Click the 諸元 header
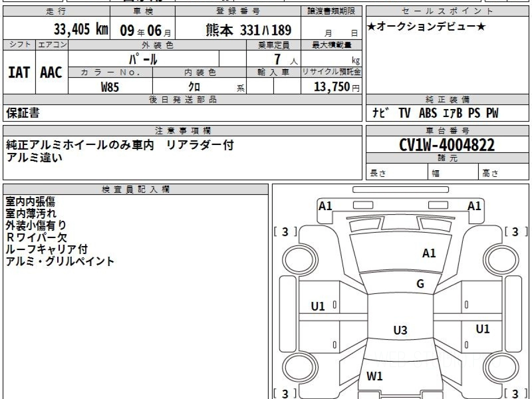Screen dimensions: 532x399 (x=447, y=158)
